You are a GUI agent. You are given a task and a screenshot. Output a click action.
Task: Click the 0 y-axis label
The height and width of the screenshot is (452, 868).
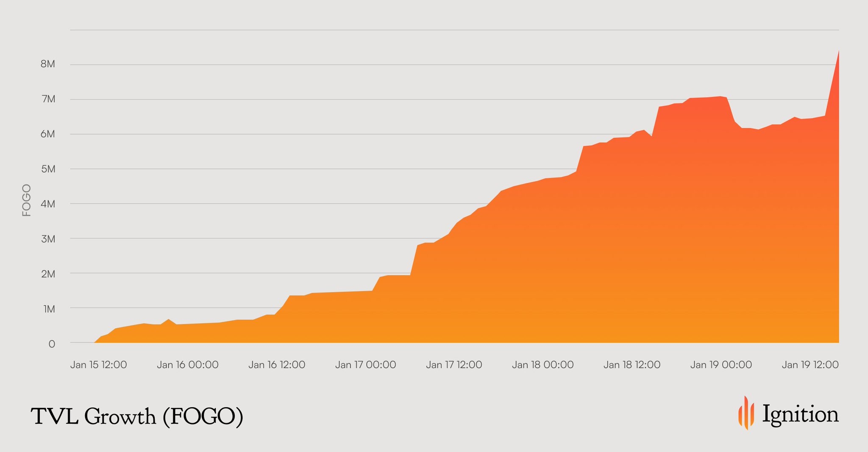coord(52,344)
